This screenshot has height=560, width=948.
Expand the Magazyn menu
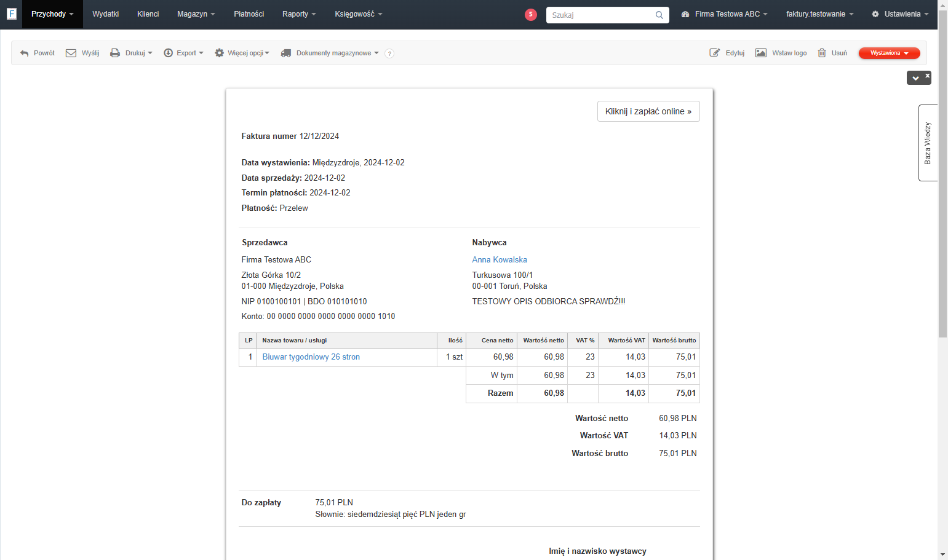pyautogui.click(x=196, y=14)
